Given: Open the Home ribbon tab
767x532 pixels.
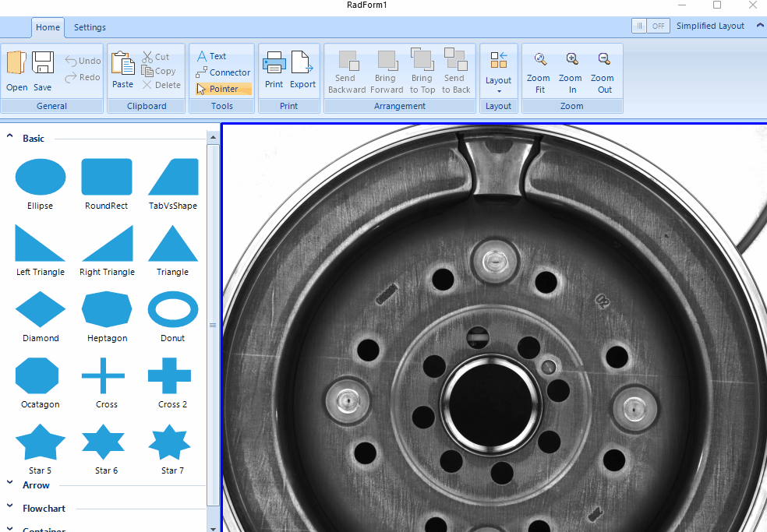Looking at the screenshot, I should pyautogui.click(x=48, y=27).
